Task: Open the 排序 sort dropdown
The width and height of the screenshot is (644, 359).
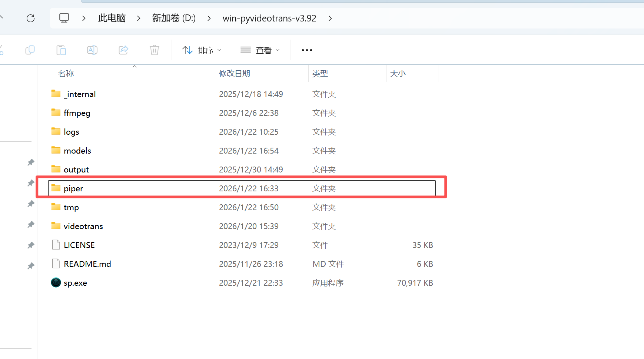Action: [202, 50]
